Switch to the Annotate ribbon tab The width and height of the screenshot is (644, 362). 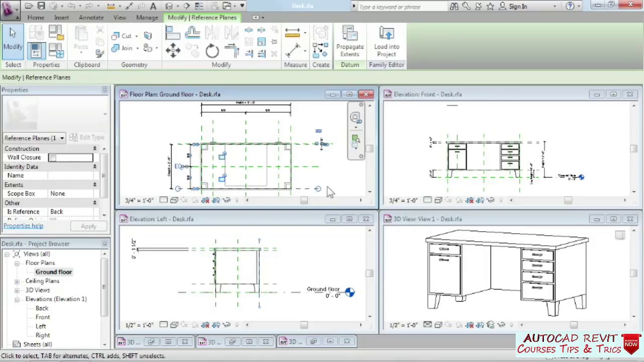[91, 18]
